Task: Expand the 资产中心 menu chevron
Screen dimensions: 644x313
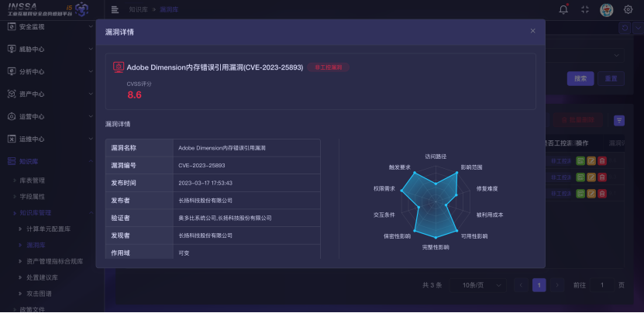Action: [x=91, y=94]
